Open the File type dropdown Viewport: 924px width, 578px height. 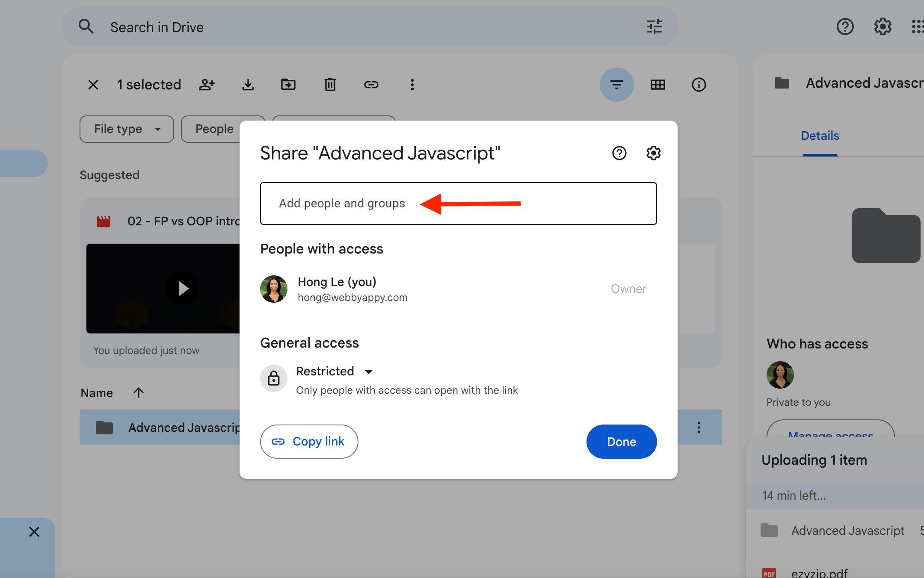coord(126,129)
